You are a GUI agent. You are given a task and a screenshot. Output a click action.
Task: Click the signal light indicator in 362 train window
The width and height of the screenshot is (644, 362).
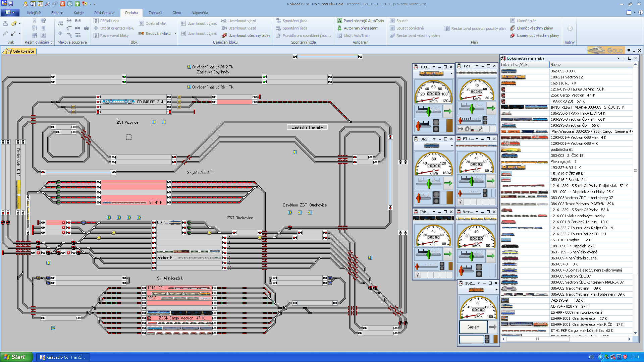point(436,198)
